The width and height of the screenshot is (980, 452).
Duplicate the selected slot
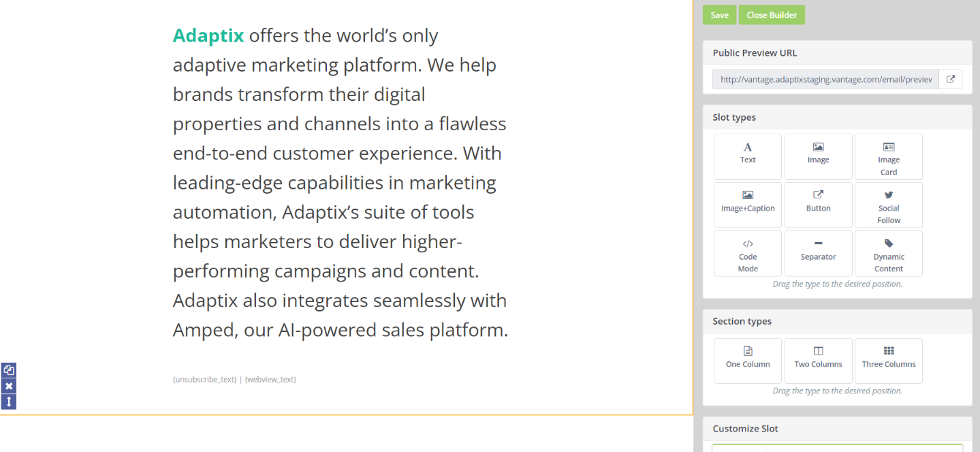point(8,370)
